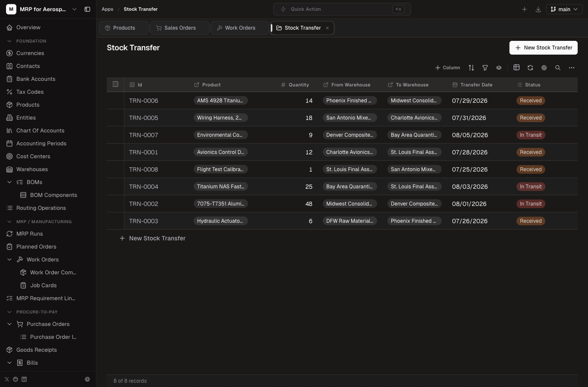Switch to the Work Orders tab

point(240,28)
